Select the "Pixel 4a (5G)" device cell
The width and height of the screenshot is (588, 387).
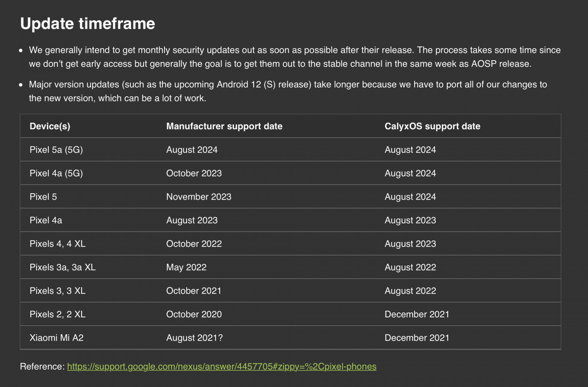point(56,173)
